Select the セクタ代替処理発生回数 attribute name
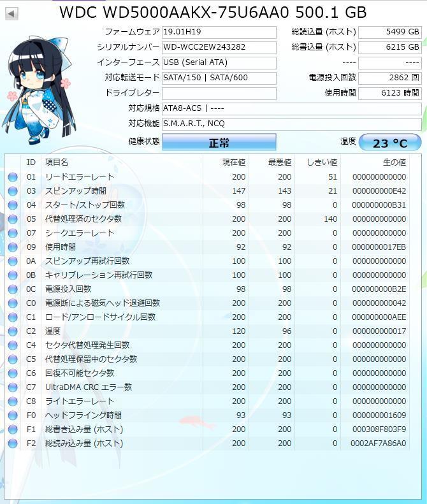Screen dimensions: 427x504 point(87,345)
